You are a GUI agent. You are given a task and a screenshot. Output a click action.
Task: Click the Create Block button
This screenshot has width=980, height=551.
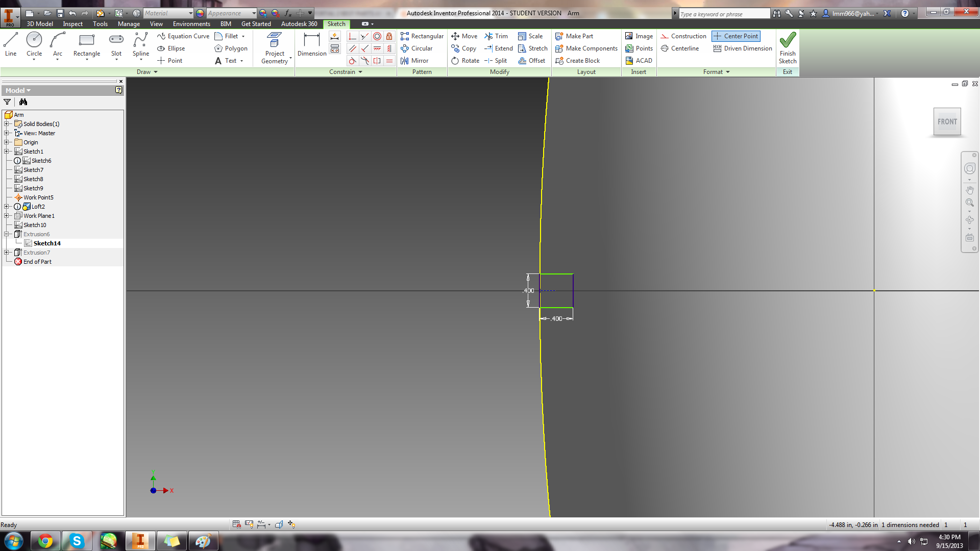[578, 61]
